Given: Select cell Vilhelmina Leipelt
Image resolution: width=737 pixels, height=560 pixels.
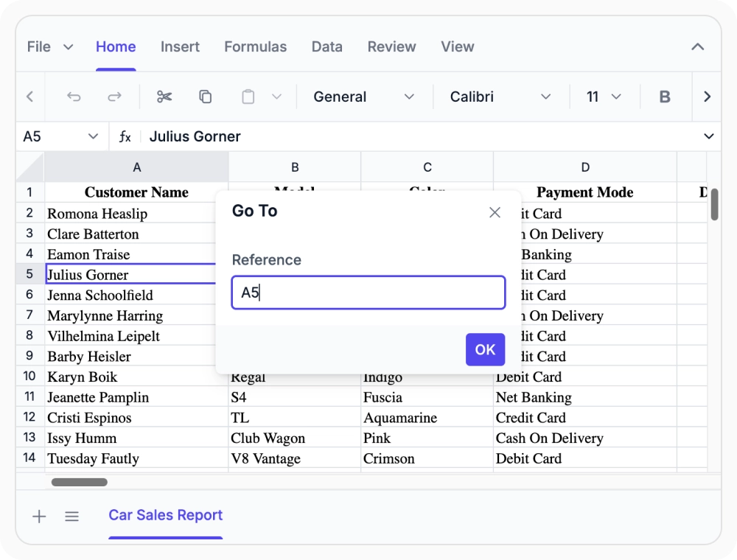Looking at the screenshot, I should pyautogui.click(x=130, y=336).
